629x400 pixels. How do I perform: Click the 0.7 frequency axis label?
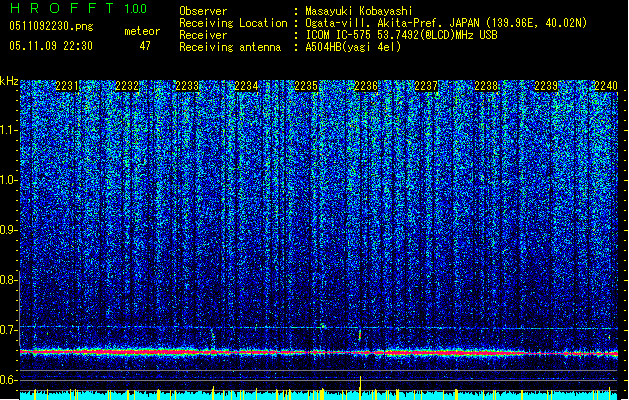click(x=8, y=330)
